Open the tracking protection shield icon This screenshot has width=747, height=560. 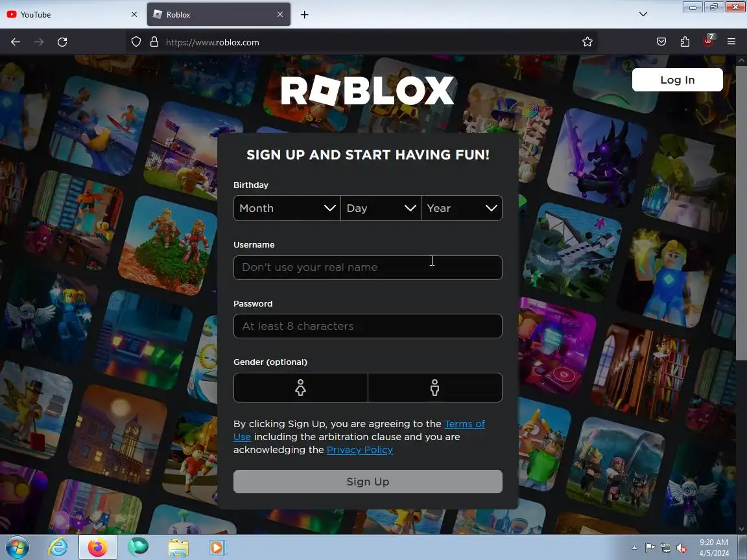coord(136,42)
